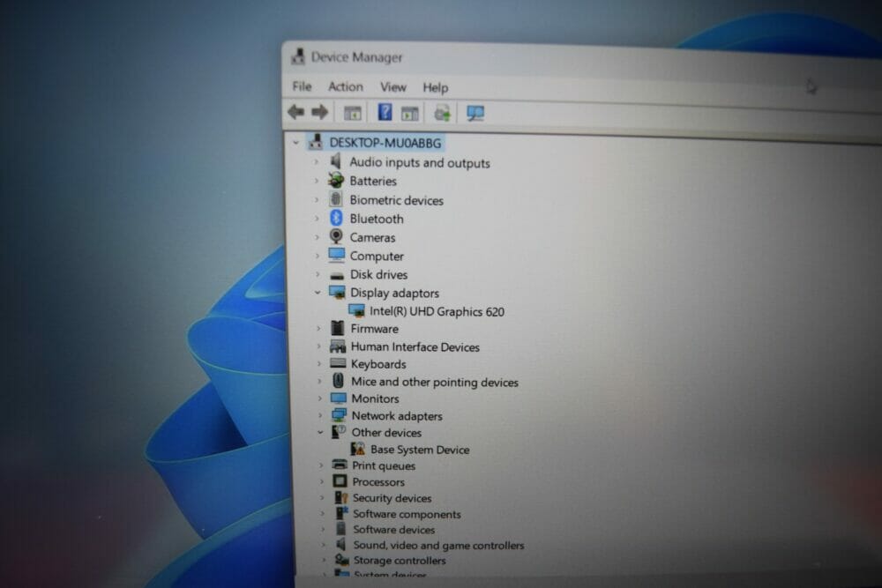Expand the Batteries node arrow
This screenshot has height=588, width=882.
[x=317, y=181]
